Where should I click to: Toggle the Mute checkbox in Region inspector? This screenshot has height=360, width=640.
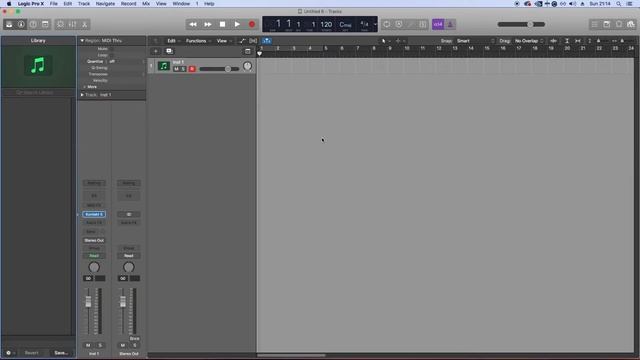pos(111,49)
